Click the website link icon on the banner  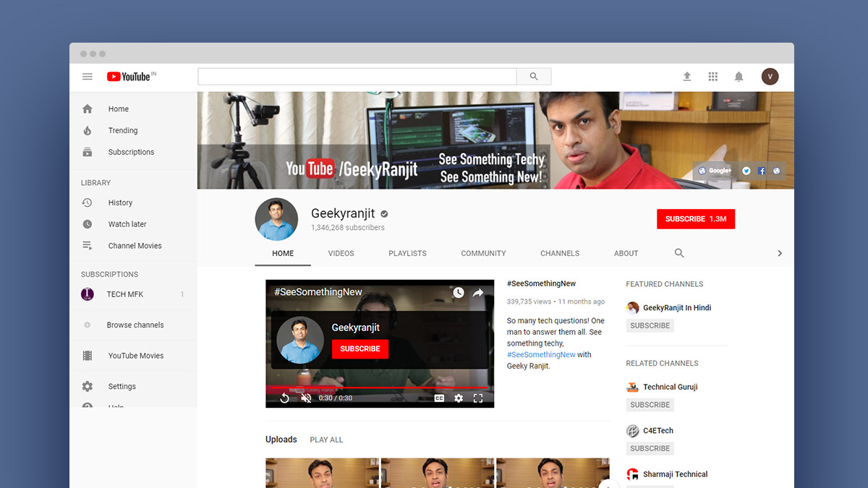point(776,171)
